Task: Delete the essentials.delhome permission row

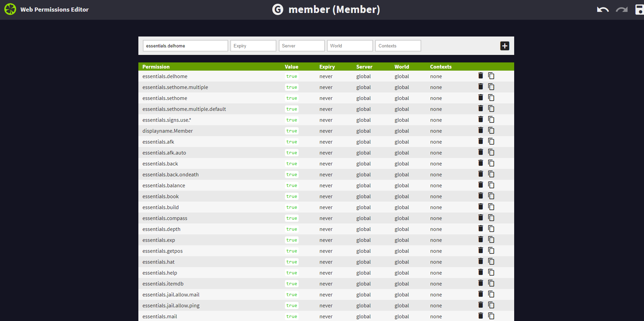Action: [481, 76]
